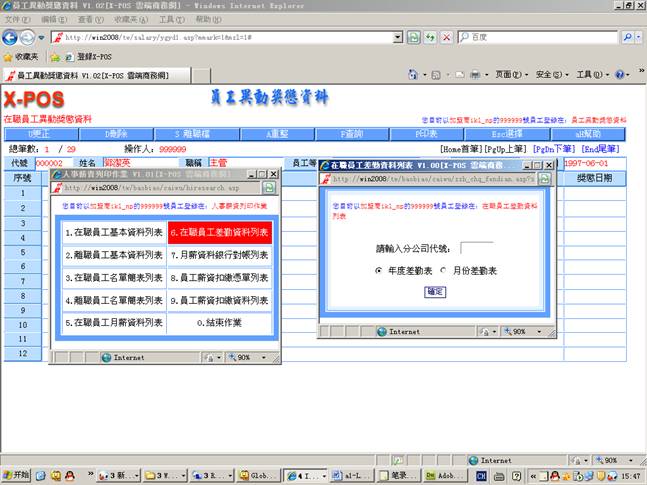Click the IE back navigation arrow

tap(13, 37)
